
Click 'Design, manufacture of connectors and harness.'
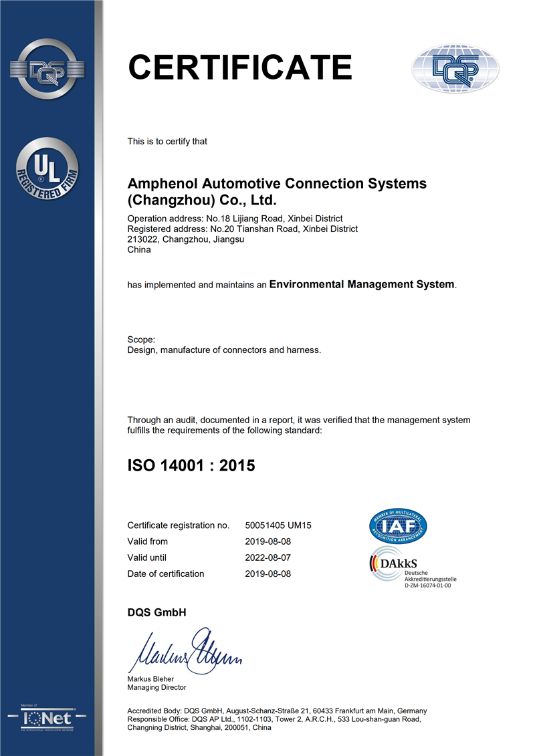pos(224,350)
